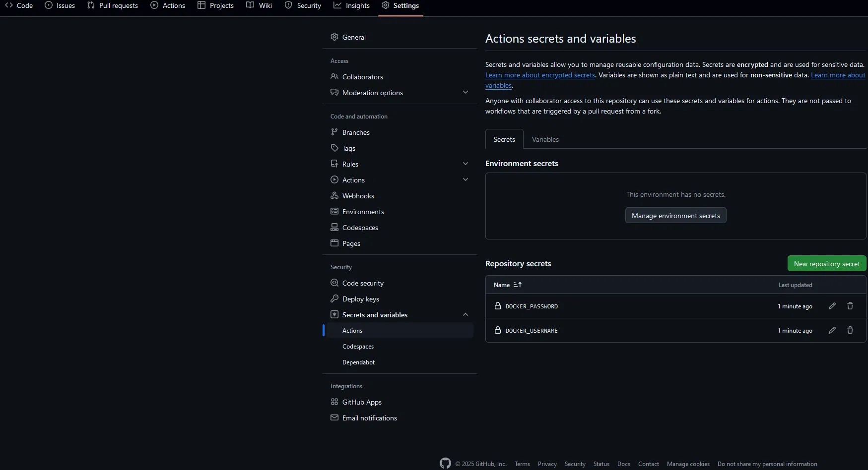Click the pencil edit icon for DOCKER_PASSWORD

click(832, 306)
